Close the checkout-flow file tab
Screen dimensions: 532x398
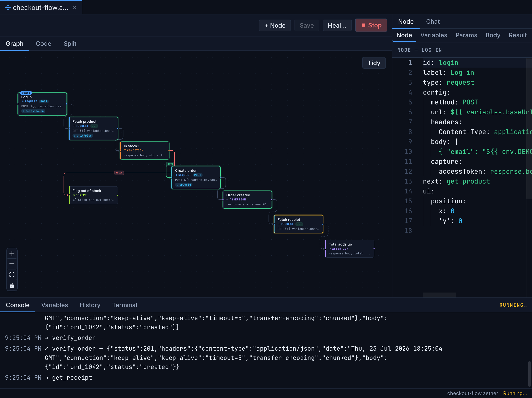[x=74, y=7]
